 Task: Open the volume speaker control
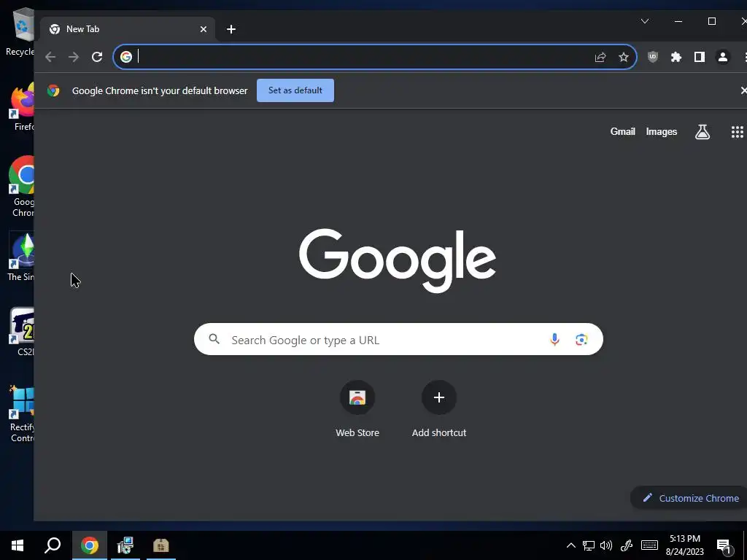(x=606, y=545)
